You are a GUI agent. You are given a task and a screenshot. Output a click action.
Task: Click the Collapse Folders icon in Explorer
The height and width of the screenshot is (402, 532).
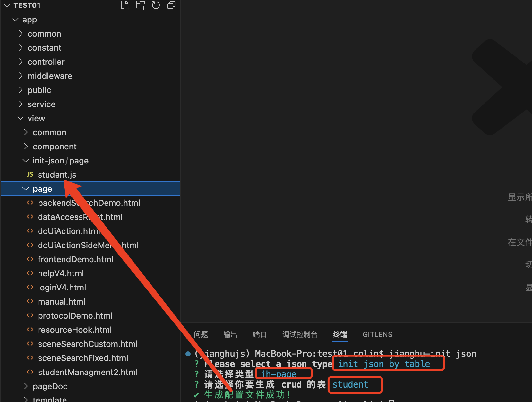171,5
